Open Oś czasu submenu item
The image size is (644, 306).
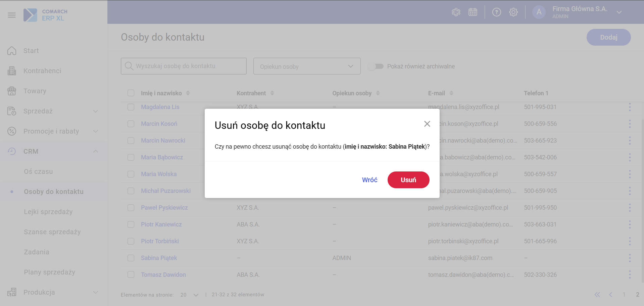coord(38,171)
